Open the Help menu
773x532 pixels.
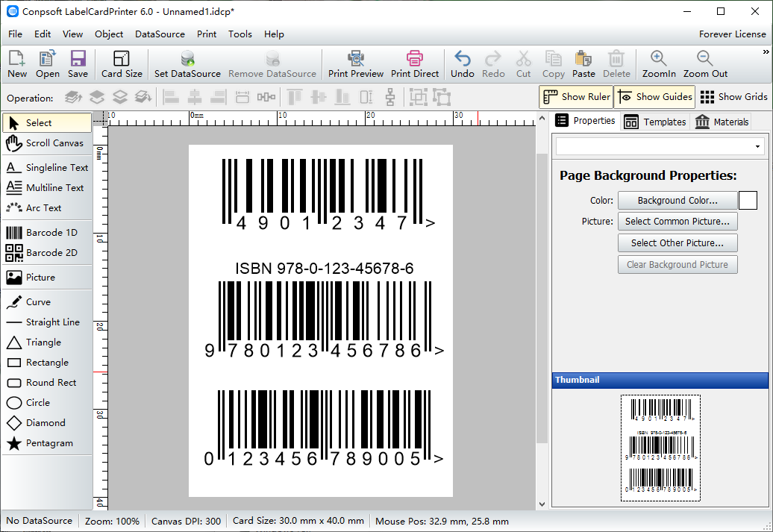click(x=274, y=34)
